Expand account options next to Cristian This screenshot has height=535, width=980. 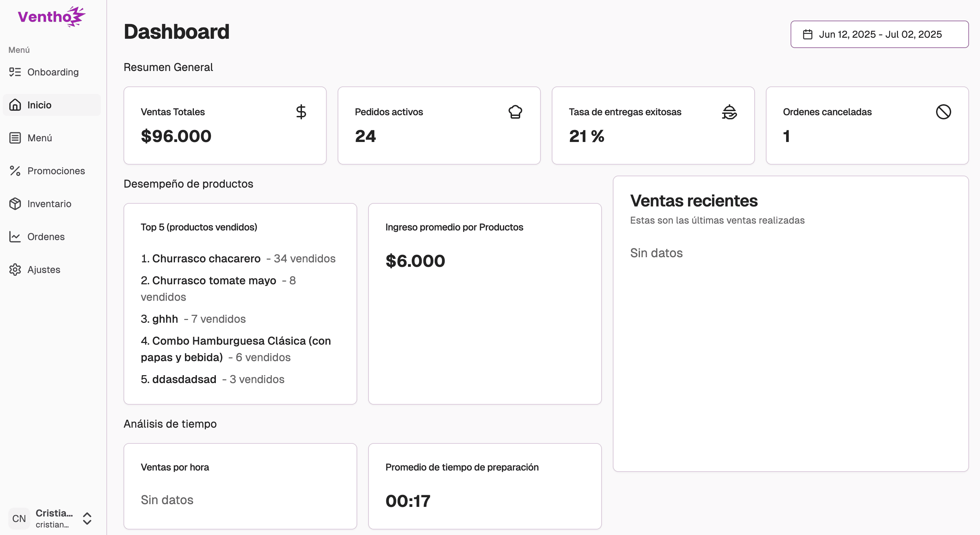pyautogui.click(x=87, y=518)
